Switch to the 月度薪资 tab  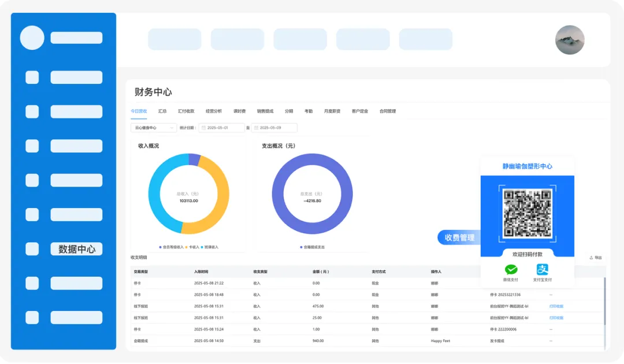332,111
